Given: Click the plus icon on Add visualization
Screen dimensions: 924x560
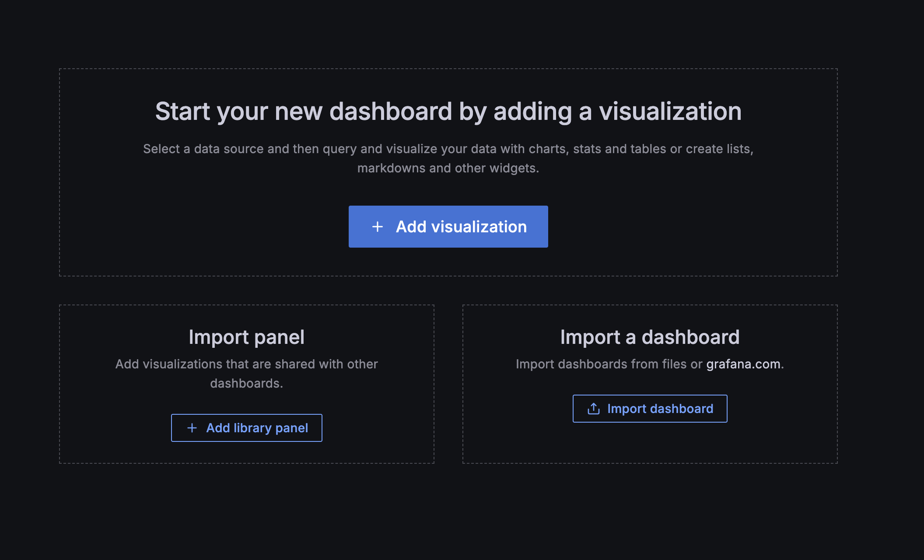Looking at the screenshot, I should pos(377,227).
